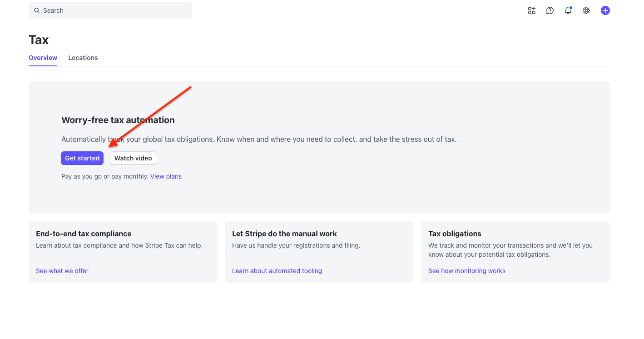Open Learn about automated tooling link
This screenshot has height=339, width=644.
click(x=277, y=271)
